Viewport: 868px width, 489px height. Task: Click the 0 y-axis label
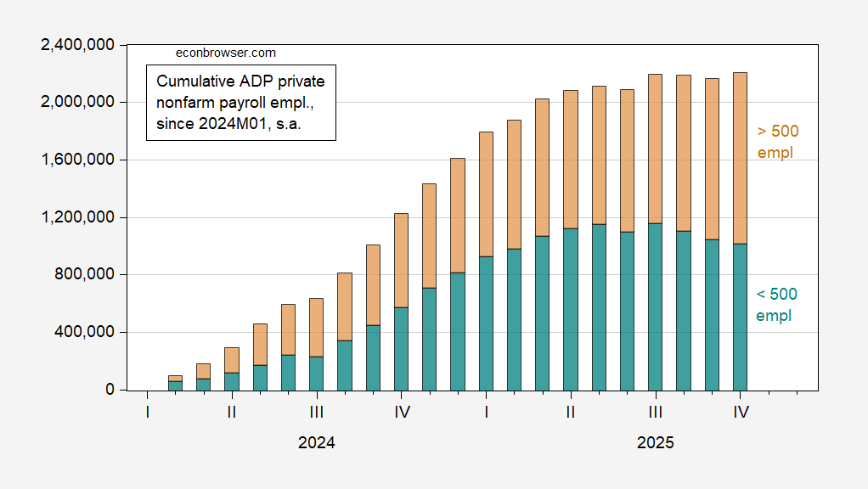110,390
